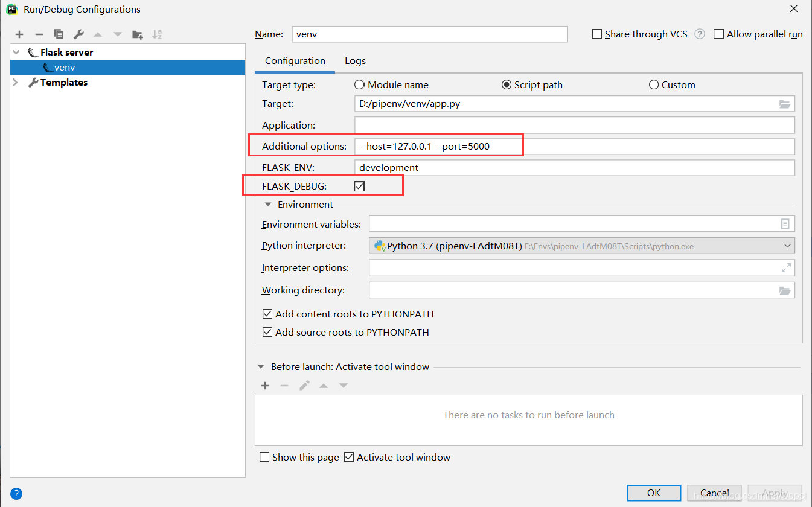
Task: Select the venv configuration in the tree
Action: pos(127,68)
